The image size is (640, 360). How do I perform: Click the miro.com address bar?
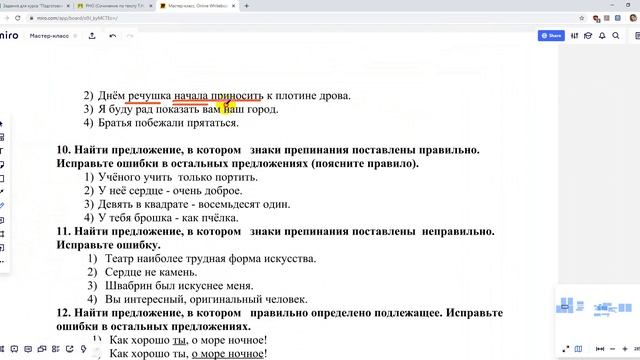(306, 18)
